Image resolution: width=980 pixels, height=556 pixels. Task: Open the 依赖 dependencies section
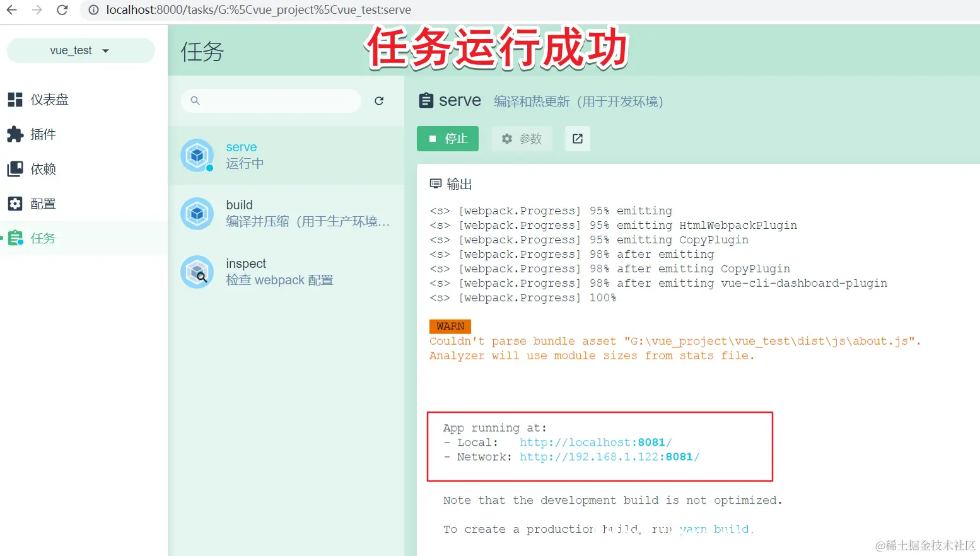84,169
